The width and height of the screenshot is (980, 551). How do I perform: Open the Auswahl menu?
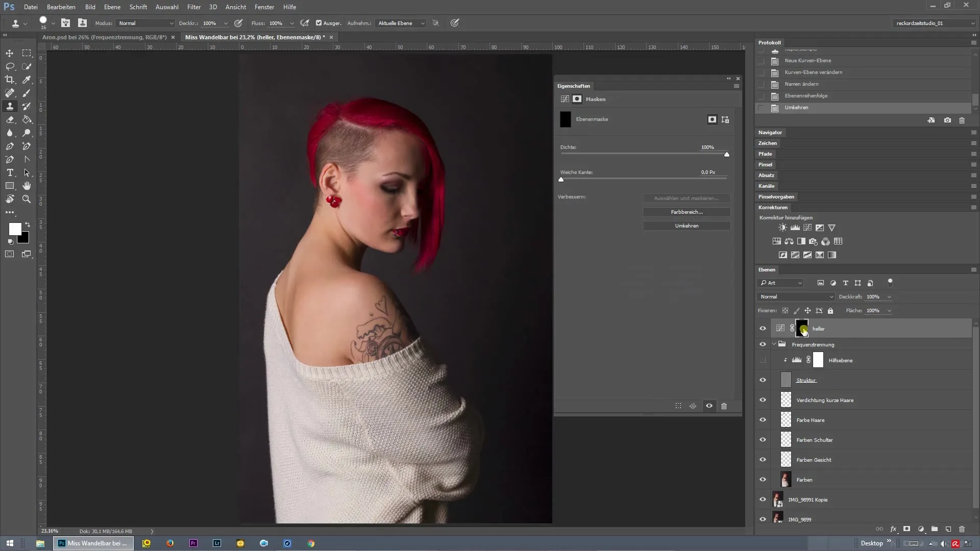(x=167, y=7)
